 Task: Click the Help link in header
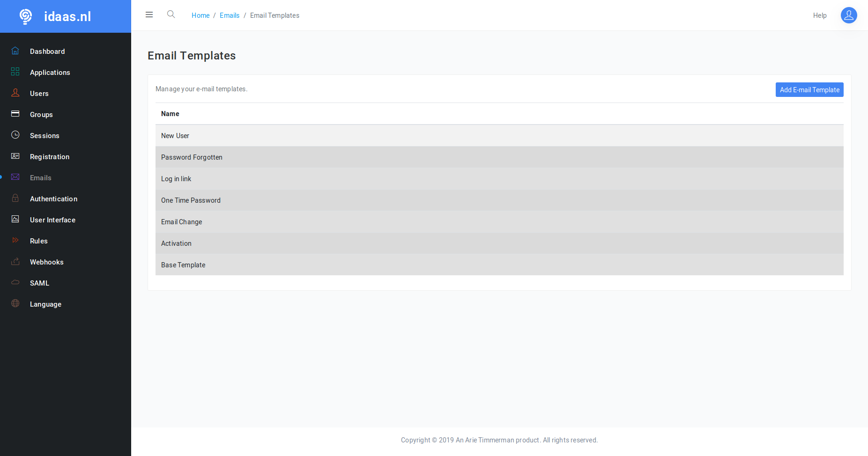tap(819, 15)
